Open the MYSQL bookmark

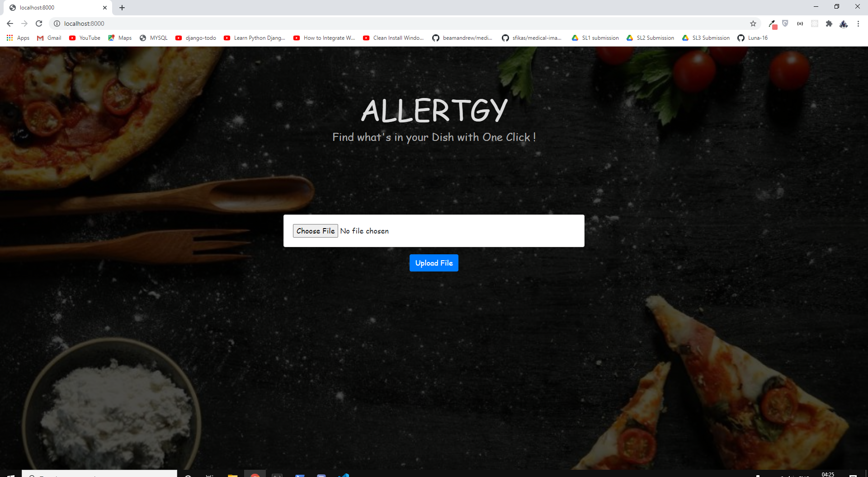point(154,38)
